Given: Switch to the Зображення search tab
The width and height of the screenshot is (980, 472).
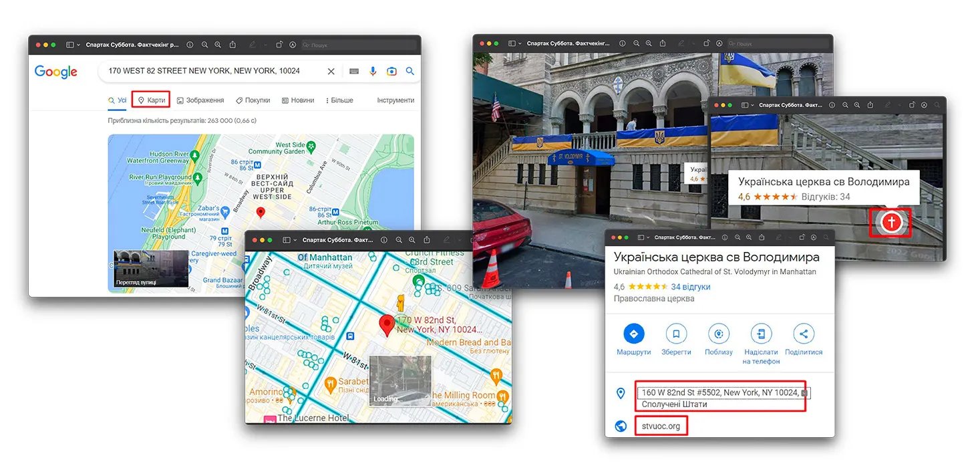Looking at the screenshot, I should point(200,100).
